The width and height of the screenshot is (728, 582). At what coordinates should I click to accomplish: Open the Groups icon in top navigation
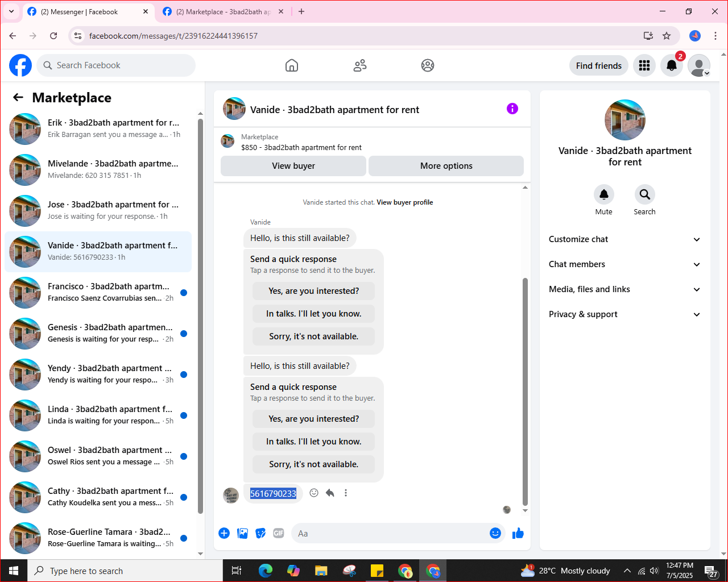pos(428,65)
